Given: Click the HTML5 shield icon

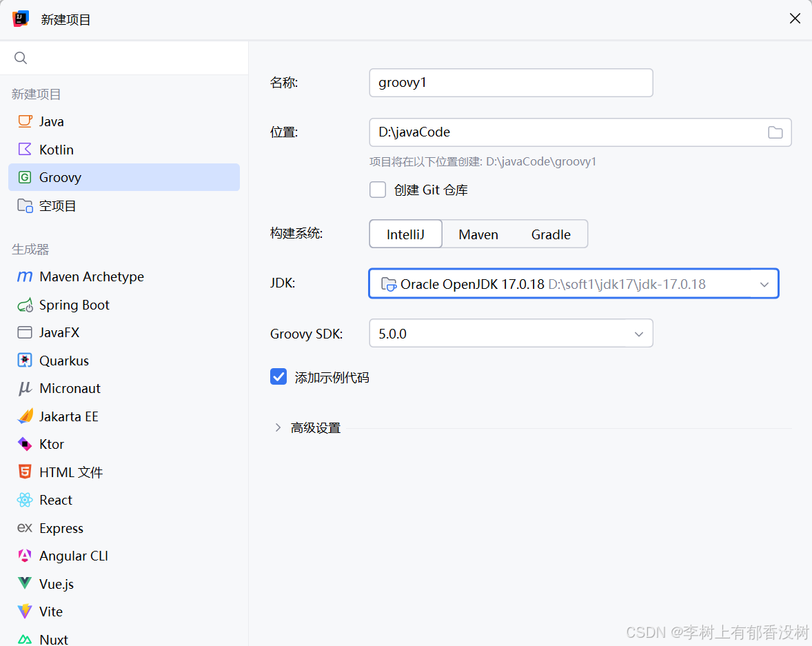Looking at the screenshot, I should [x=25, y=472].
